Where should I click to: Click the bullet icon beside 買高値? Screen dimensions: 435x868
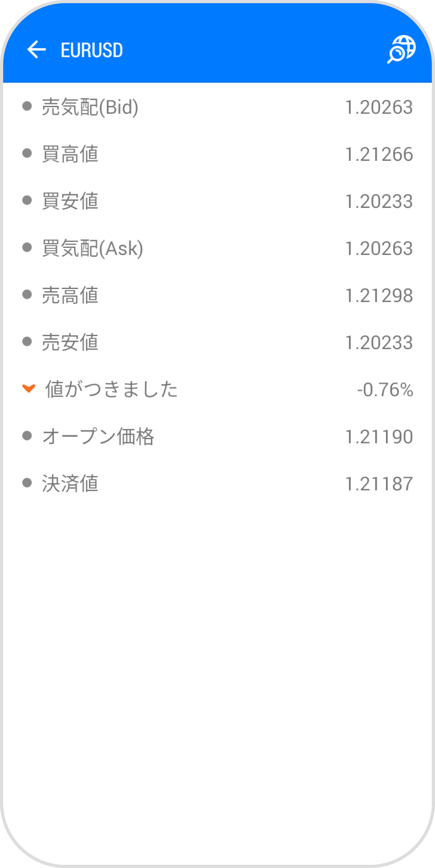pyautogui.click(x=28, y=153)
